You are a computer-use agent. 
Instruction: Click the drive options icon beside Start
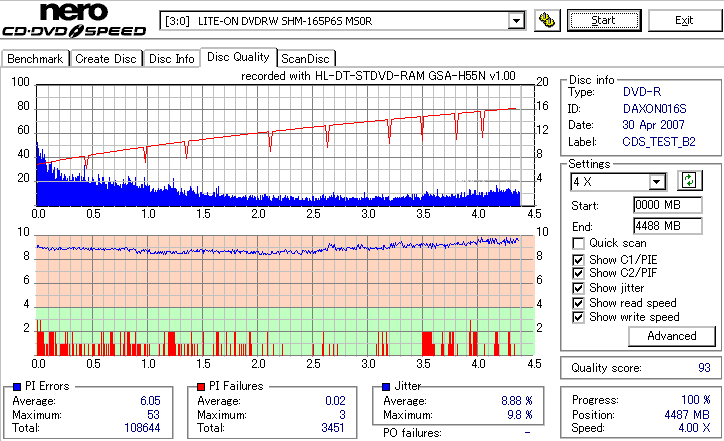[x=547, y=20]
